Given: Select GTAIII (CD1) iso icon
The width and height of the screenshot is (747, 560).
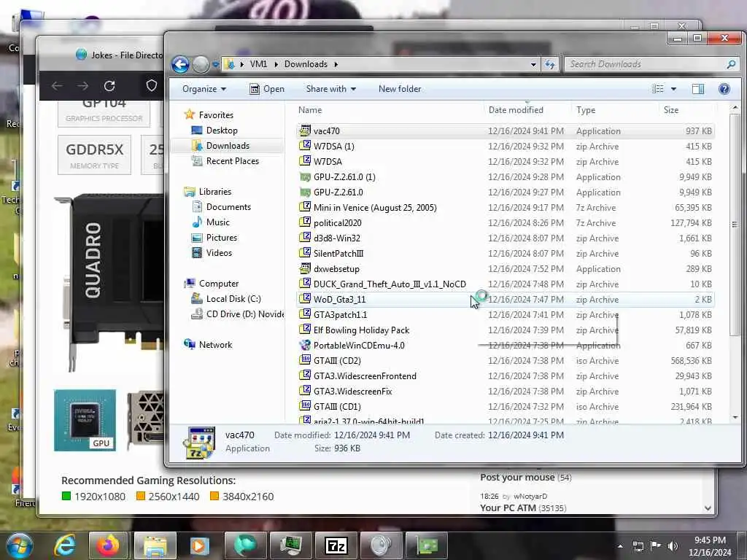Looking at the screenshot, I should click(x=305, y=407).
